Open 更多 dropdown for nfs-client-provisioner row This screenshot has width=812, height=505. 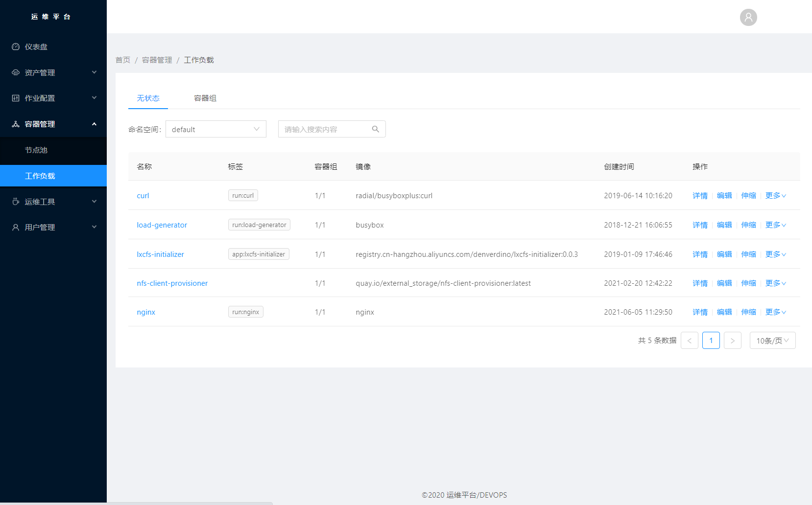776,283
